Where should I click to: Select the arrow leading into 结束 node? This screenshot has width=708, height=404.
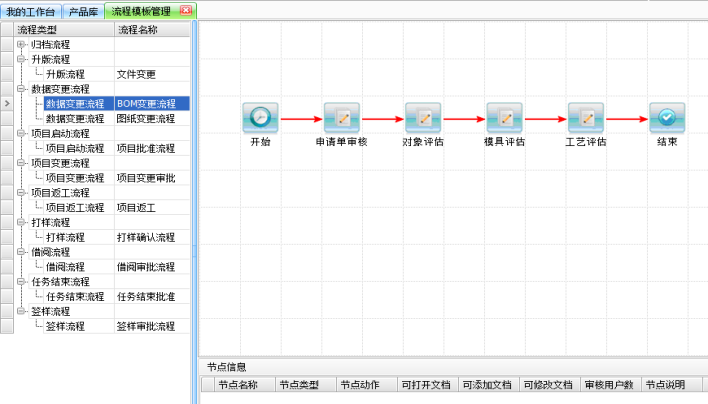[627, 119]
